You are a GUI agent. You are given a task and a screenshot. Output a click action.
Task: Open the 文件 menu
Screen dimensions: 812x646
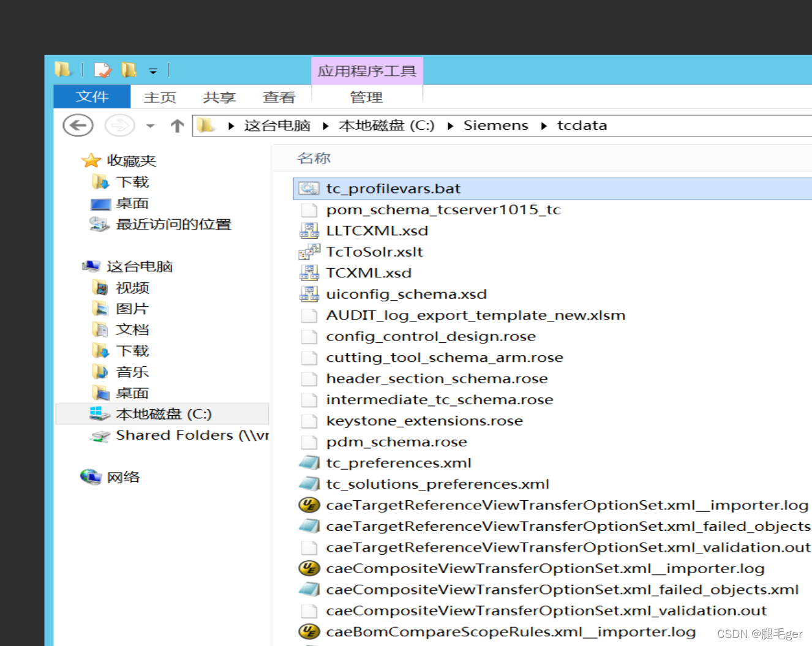pyautogui.click(x=92, y=97)
